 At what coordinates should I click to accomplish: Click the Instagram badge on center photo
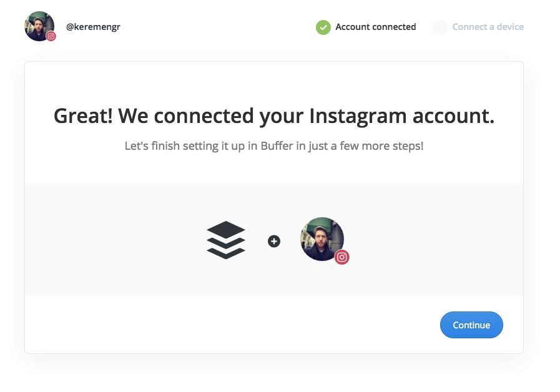coord(341,257)
